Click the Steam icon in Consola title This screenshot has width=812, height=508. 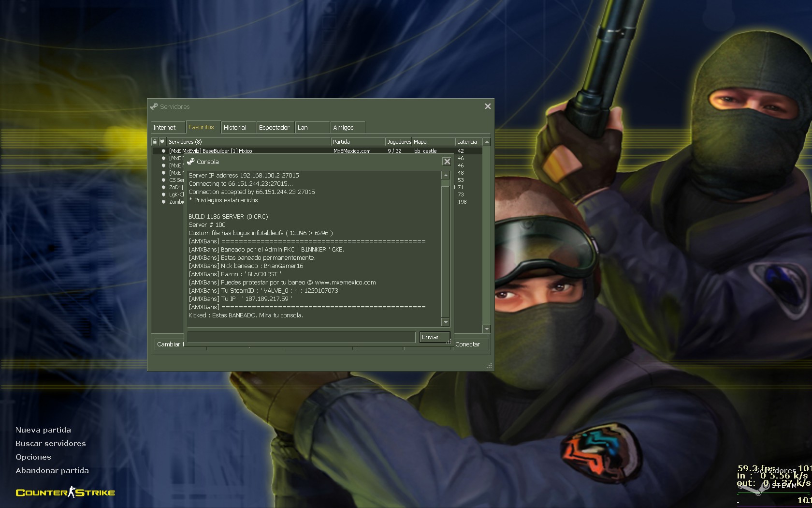point(191,162)
